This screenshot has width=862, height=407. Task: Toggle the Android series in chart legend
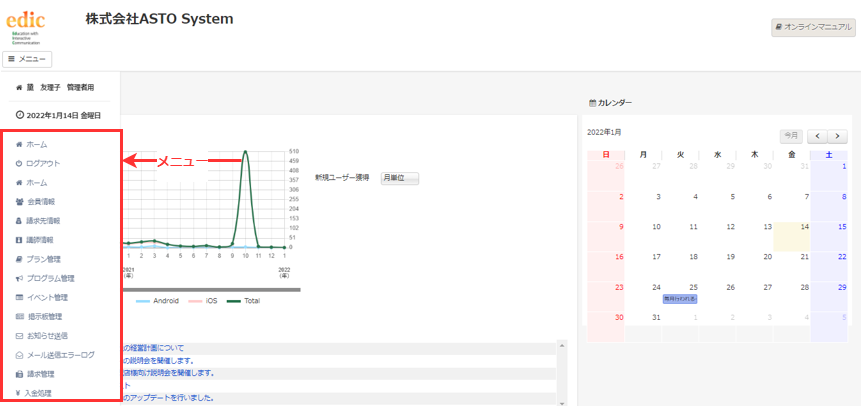157,301
